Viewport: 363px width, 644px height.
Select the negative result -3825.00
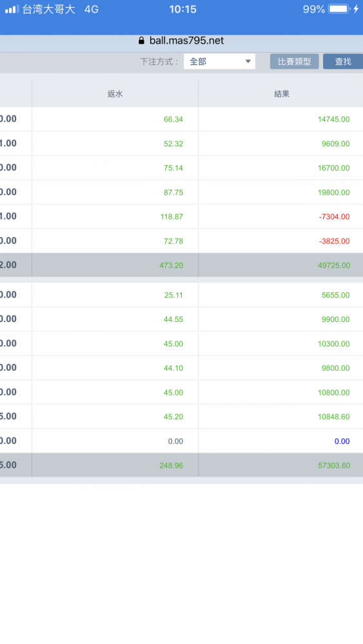tap(334, 241)
